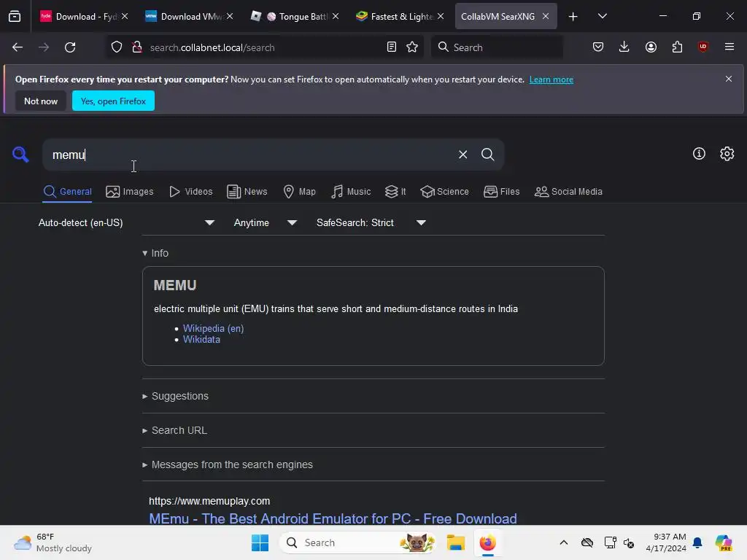Open weather widget Mostly cloudy

pos(53,542)
